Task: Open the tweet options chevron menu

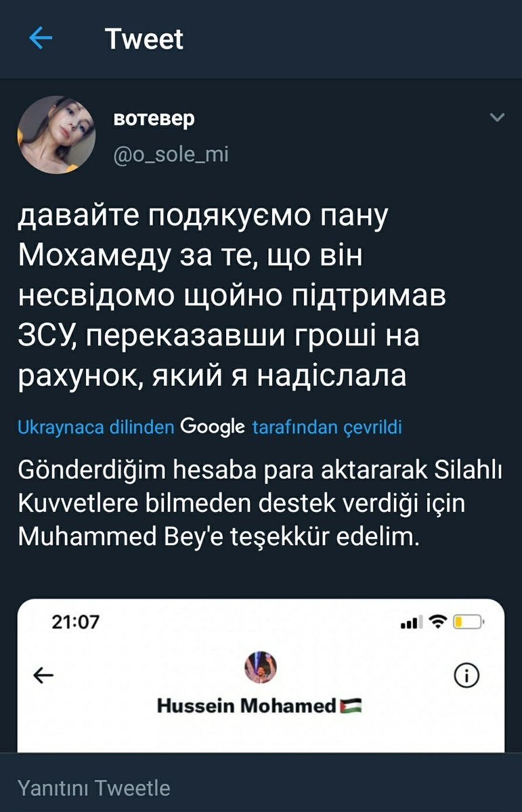Action: pos(497,118)
